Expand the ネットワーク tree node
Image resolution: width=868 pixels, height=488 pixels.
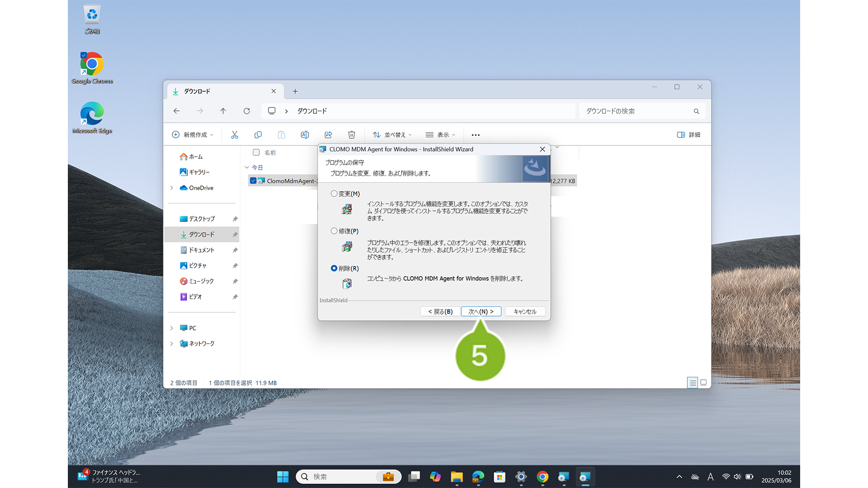click(x=171, y=344)
